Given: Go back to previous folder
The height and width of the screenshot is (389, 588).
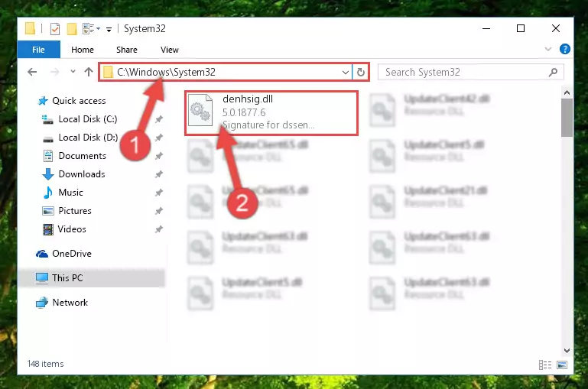Looking at the screenshot, I should [32, 72].
